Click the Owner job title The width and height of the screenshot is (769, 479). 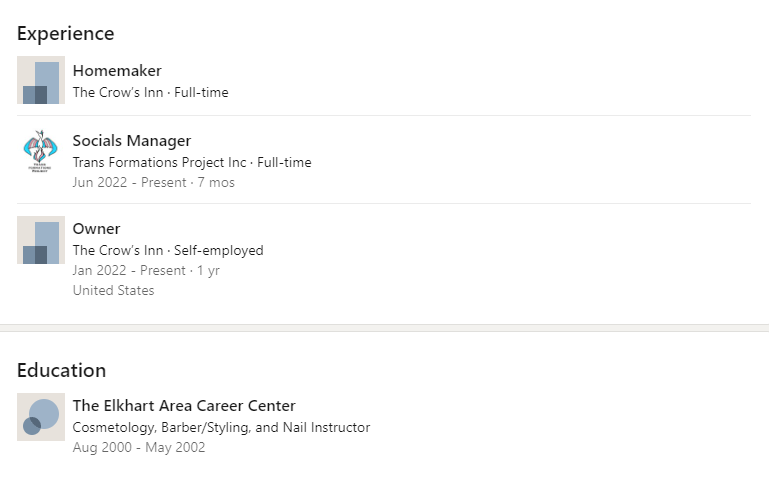click(x=96, y=229)
